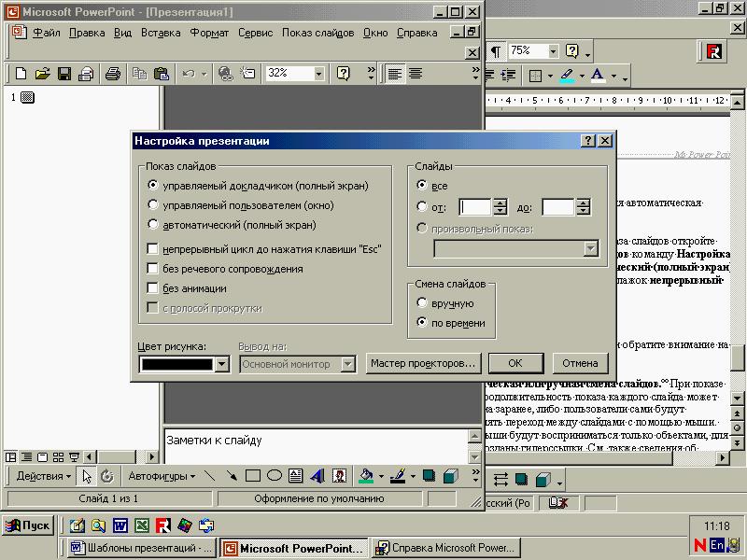Insert WordArt using the slanted A icon

tap(317, 476)
